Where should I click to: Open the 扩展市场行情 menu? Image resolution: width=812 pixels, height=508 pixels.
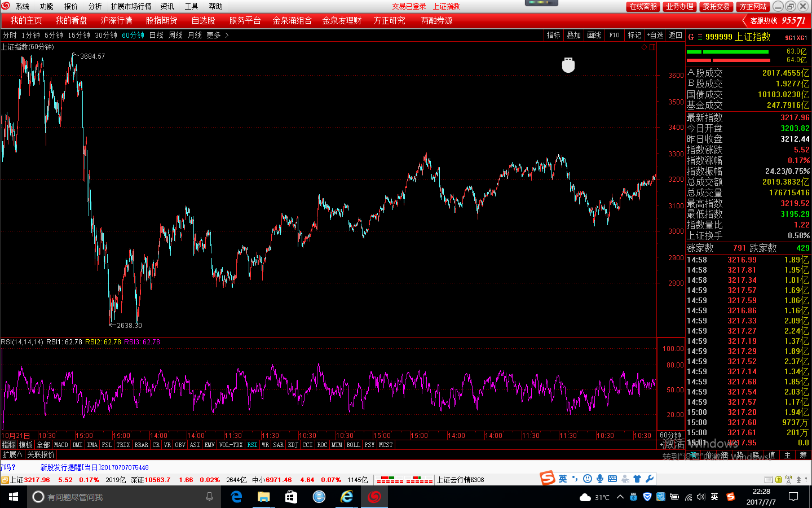(x=131, y=6)
